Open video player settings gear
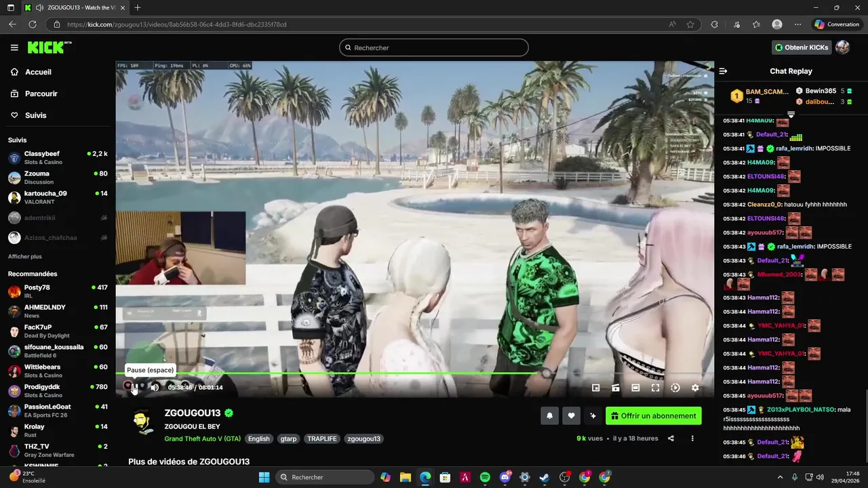The height and width of the screenshot is (488, 868). [695, 388]
